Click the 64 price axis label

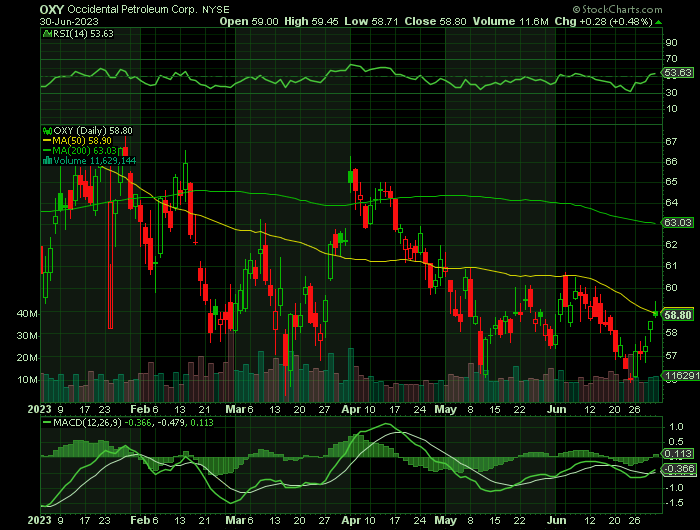click(x=671, y=202)
